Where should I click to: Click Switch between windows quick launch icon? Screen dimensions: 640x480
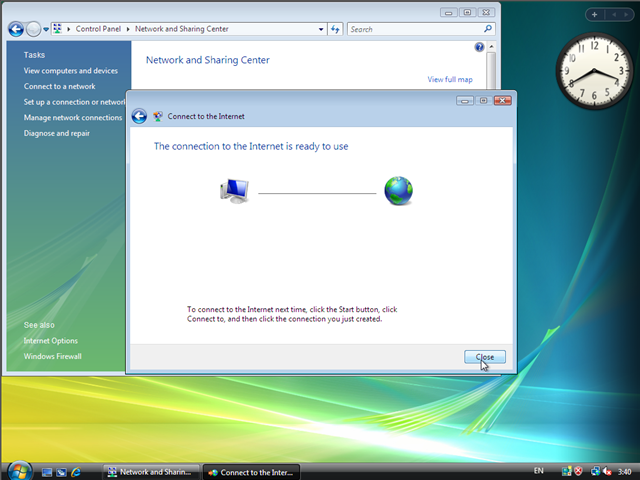click(61, 472)
